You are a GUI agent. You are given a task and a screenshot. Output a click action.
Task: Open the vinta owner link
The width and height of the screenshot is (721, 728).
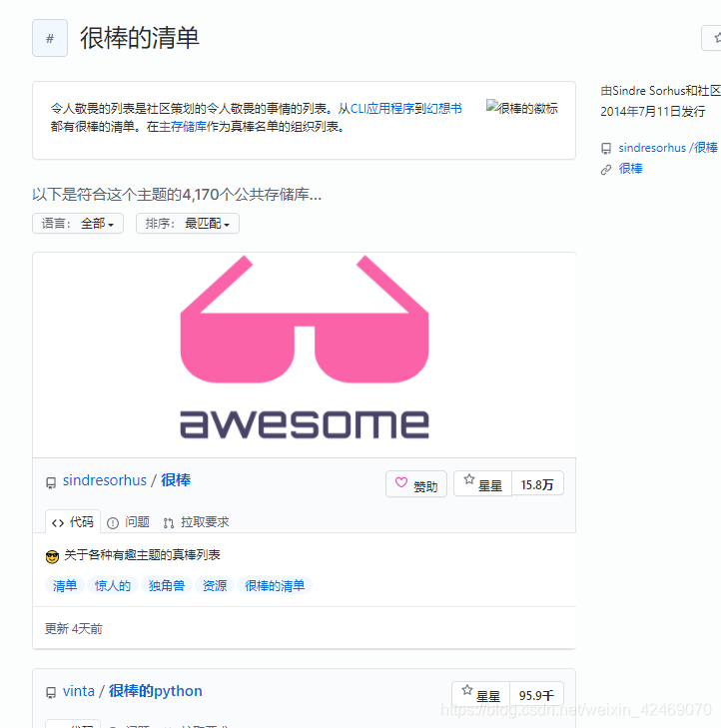[79, 691]
